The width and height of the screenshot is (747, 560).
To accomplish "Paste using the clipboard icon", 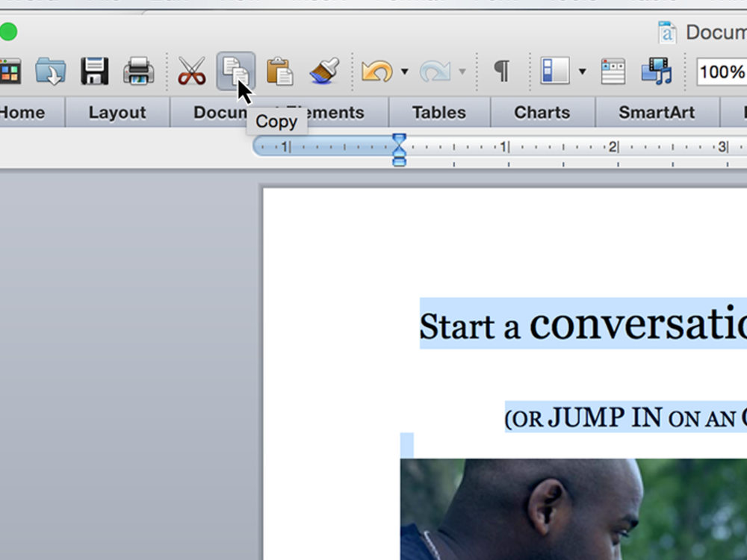I will (x=279, y=72).
